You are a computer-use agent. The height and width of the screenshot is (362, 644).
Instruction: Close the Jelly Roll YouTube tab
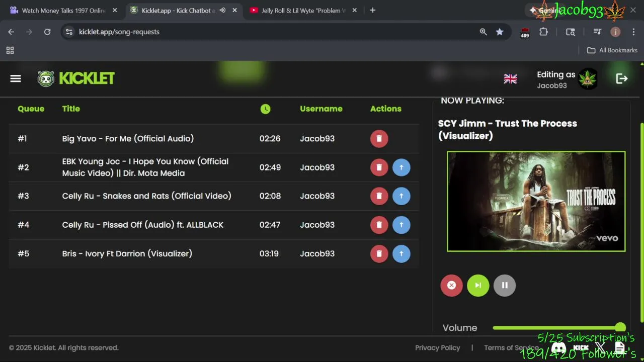[354, 10]
